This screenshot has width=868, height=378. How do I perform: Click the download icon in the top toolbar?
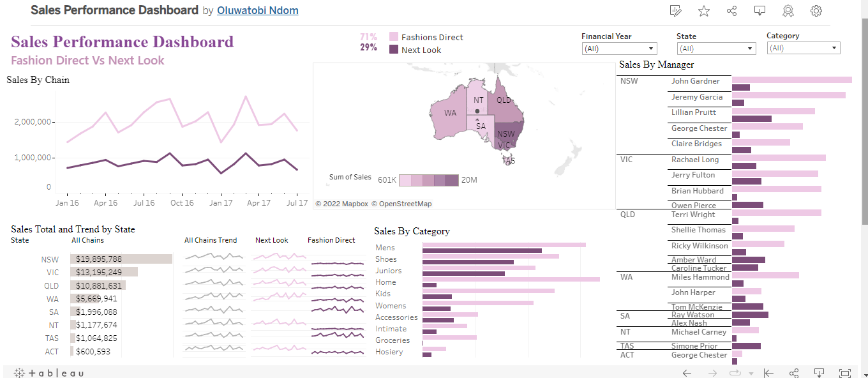pyautogui.click(x=759, y=11)
